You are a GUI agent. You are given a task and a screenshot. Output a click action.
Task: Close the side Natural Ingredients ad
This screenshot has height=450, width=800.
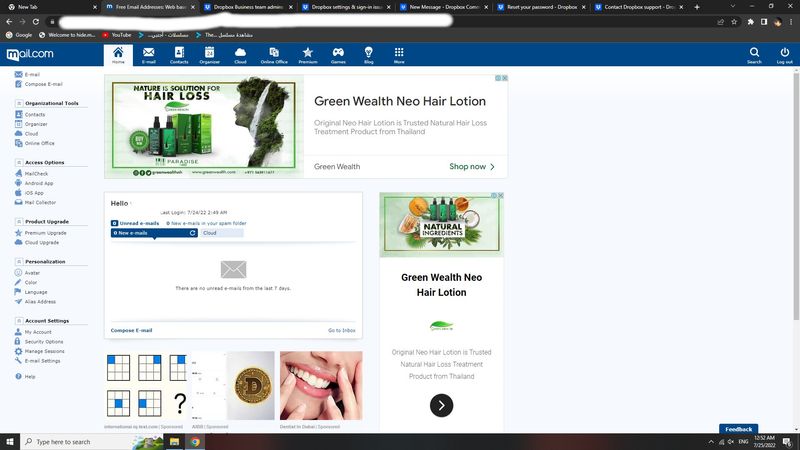(501, 195)
